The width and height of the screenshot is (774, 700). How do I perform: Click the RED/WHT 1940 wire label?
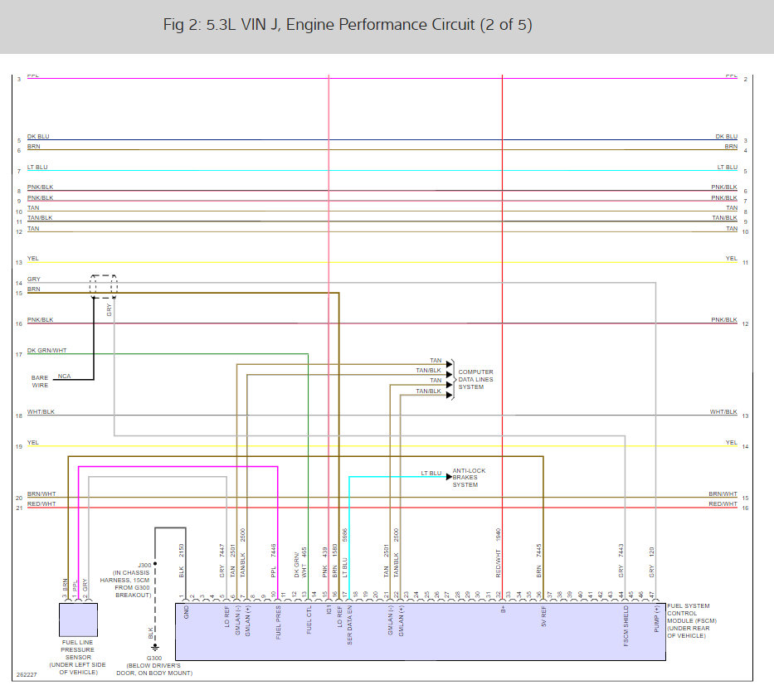[x=498, y=553]
